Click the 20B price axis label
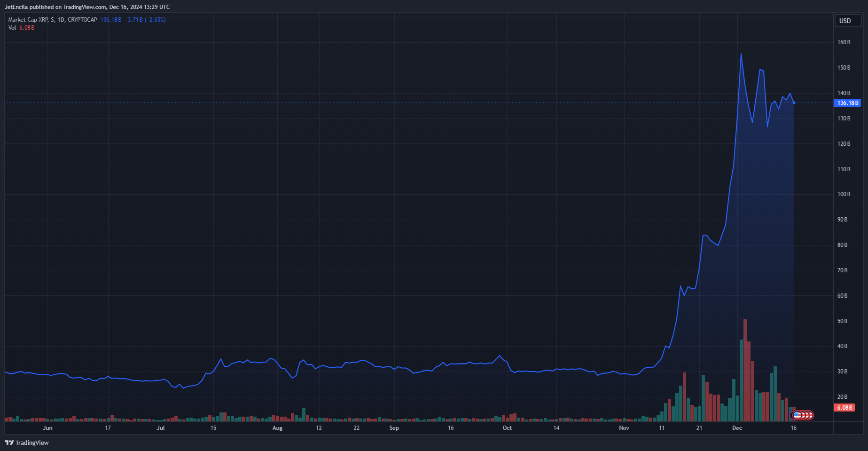 point(843,397)
